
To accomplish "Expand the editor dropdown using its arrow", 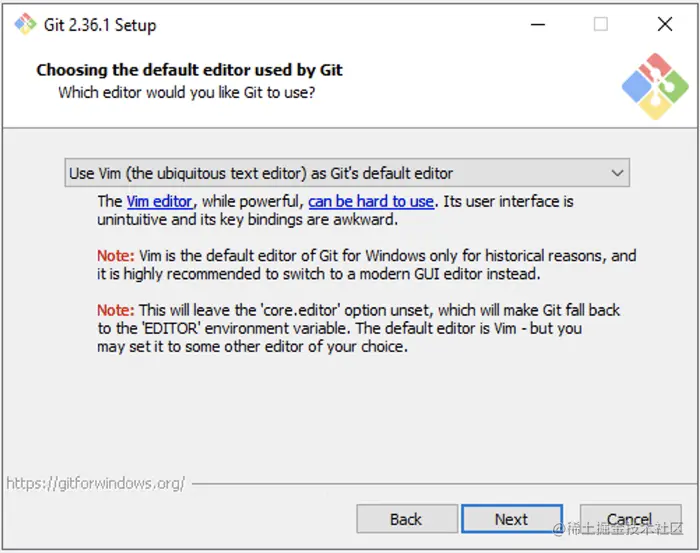I will pos(617,173).
